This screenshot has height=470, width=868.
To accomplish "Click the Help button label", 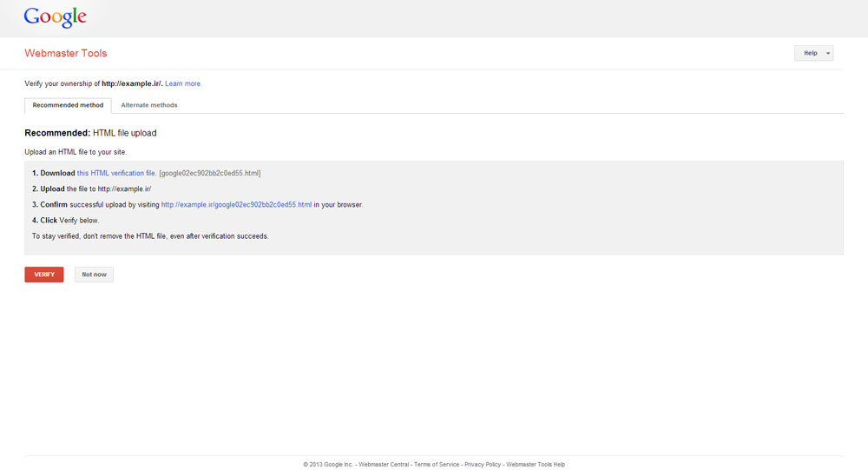I will [x=811, y=53].
